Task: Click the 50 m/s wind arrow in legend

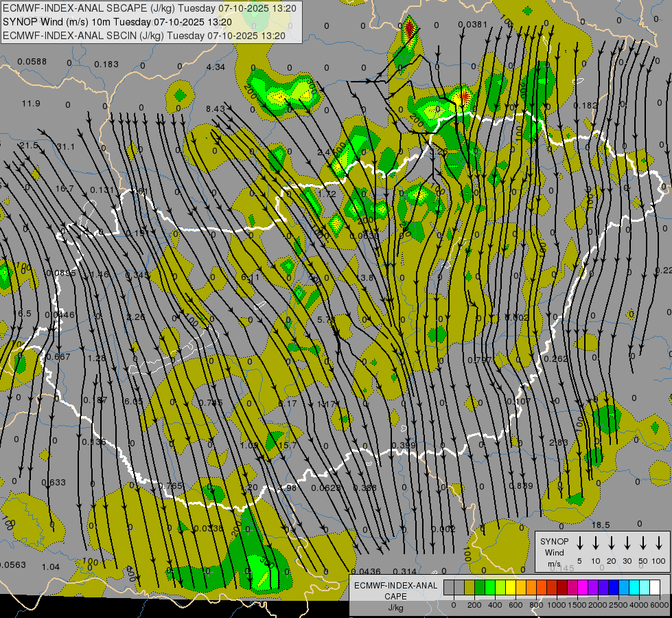Action: (643, 543)
